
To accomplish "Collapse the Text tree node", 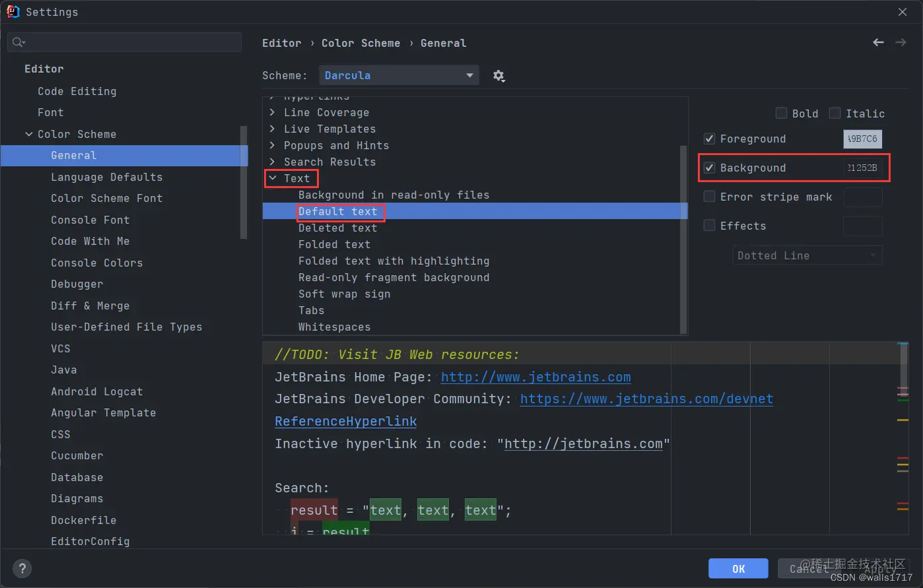I will 272,178.
